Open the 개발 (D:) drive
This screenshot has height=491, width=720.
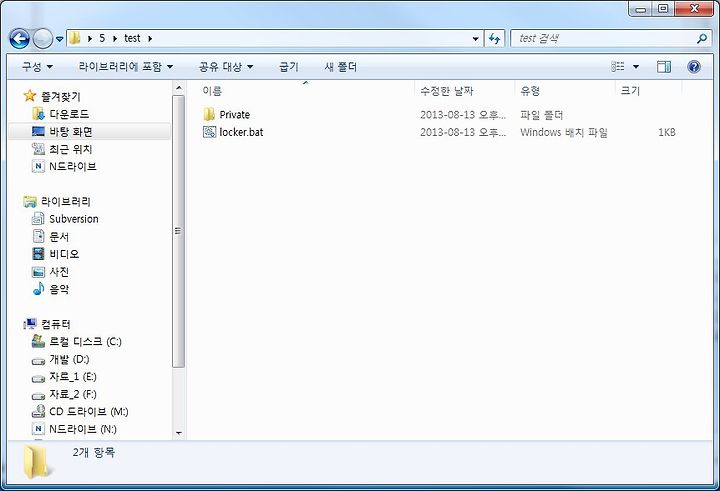click(69, 359)
